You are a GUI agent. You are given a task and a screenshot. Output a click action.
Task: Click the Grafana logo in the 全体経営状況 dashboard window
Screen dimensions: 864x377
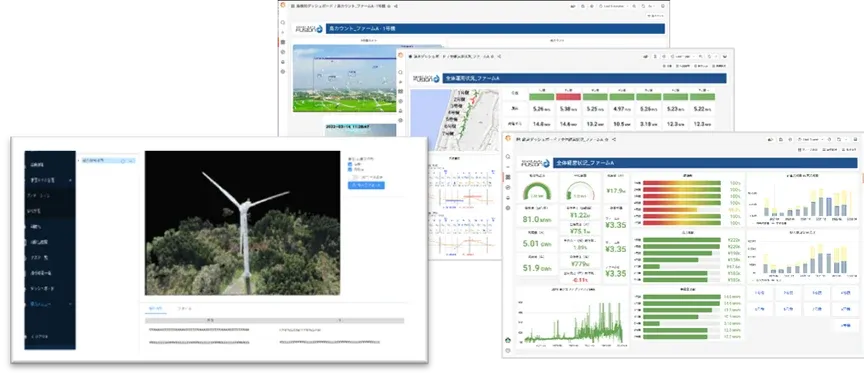[508, 138]
